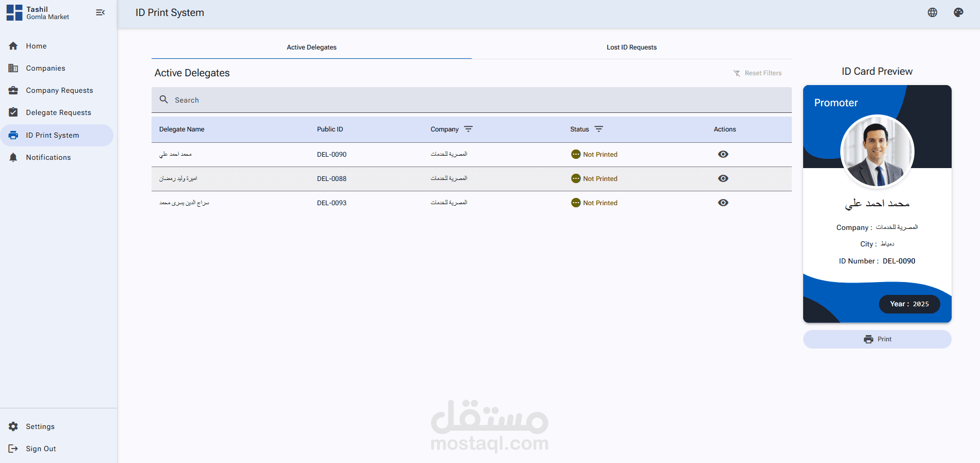The image size is (980, 463).
Task: Sign Out of the application
Action: coord(57,449)
